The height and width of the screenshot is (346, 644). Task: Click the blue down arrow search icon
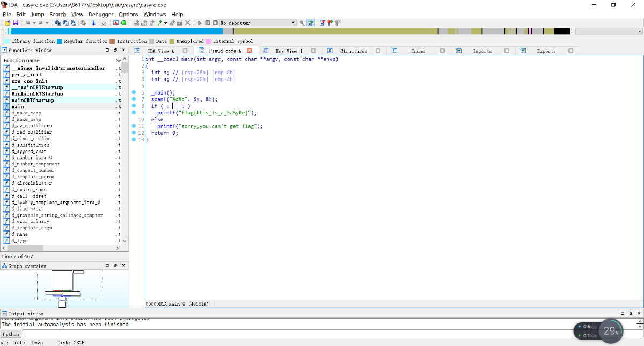(x=94, y=23)
